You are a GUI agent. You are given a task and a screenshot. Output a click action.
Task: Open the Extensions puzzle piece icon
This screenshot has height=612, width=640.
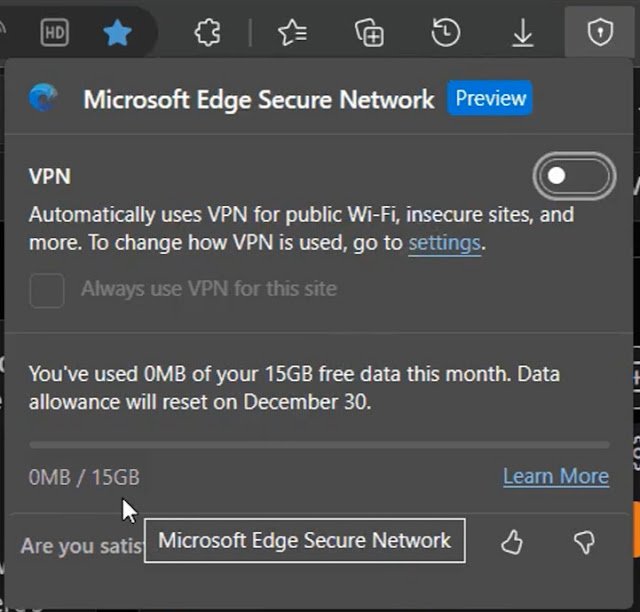(x=207, y=33)
